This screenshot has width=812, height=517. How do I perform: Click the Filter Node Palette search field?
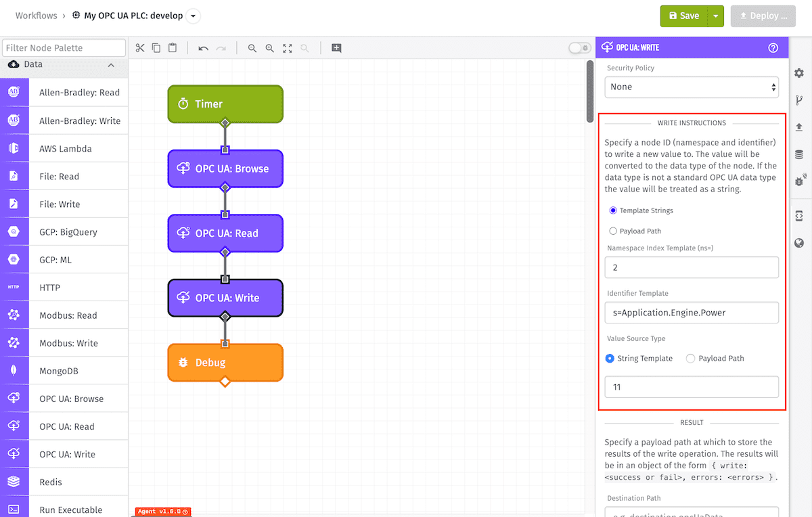click(64, 48)
